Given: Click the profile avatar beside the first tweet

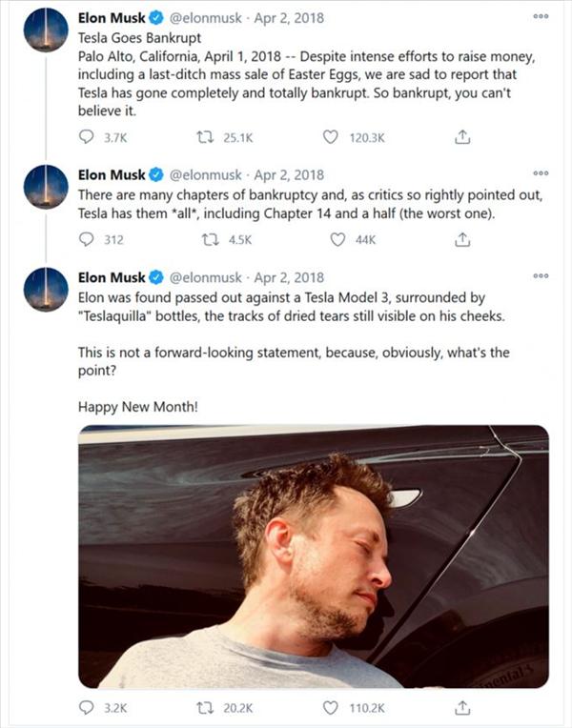Looking at the screenshot, I should pos(46,29).
